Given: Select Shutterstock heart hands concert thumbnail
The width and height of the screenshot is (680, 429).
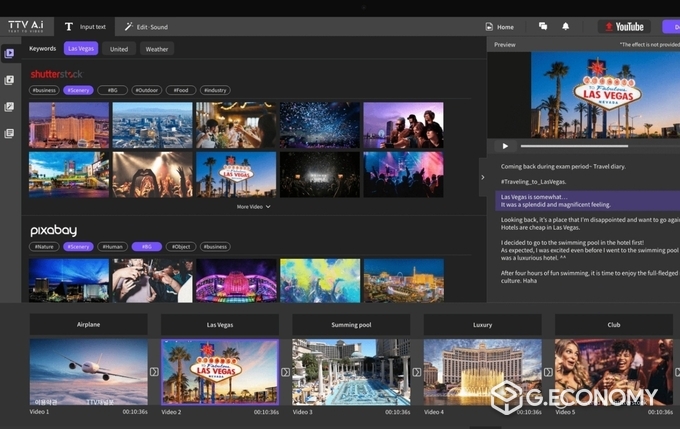Looking at the screenshot, I should (152, 174).
